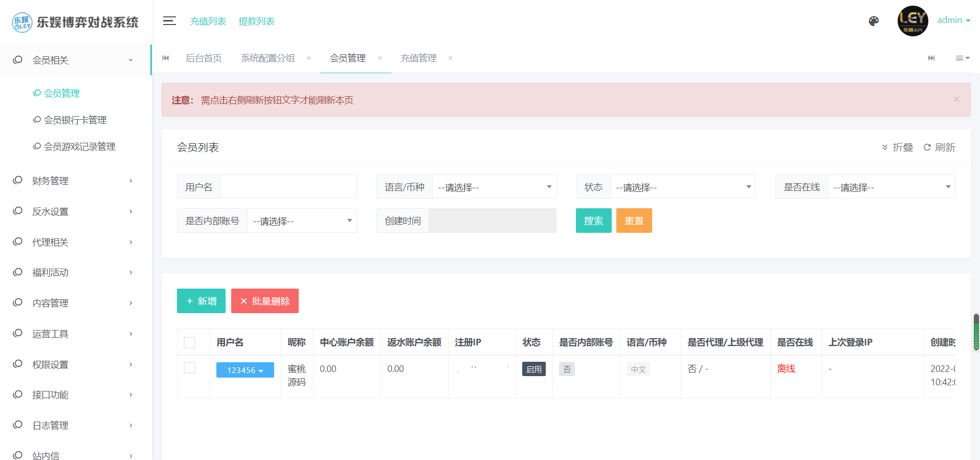Open the theme palette icon
Viewport: 980px width, 460px height.
(874, 21)
